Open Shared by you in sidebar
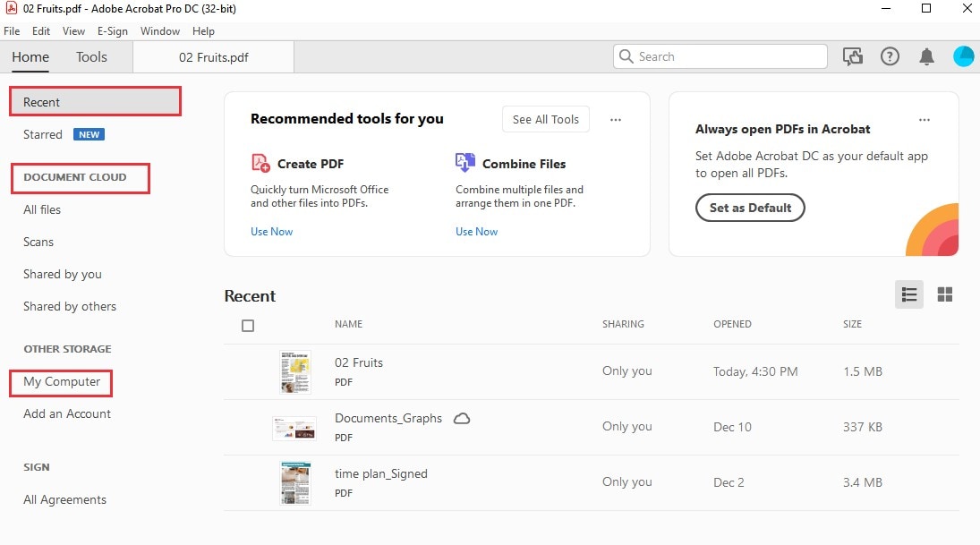 pos(63,275)
